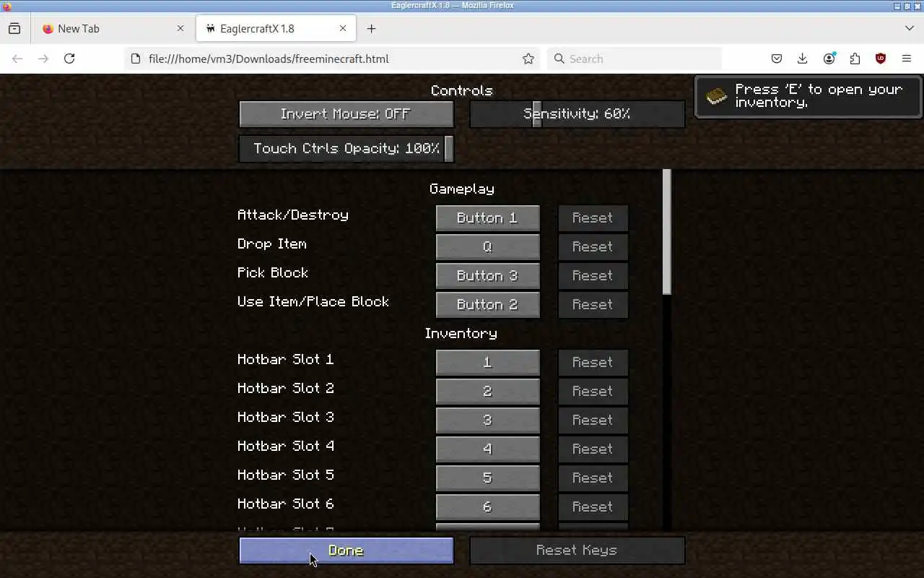Click the Firefox tab manager icon
The width and height of the screenshot is (924, 578).
[14, 29]
